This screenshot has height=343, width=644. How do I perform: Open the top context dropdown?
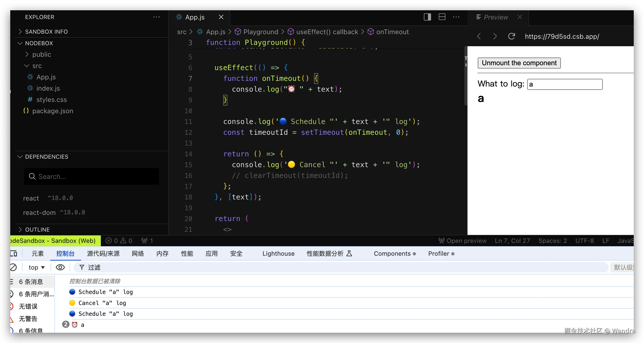(36, 267)
